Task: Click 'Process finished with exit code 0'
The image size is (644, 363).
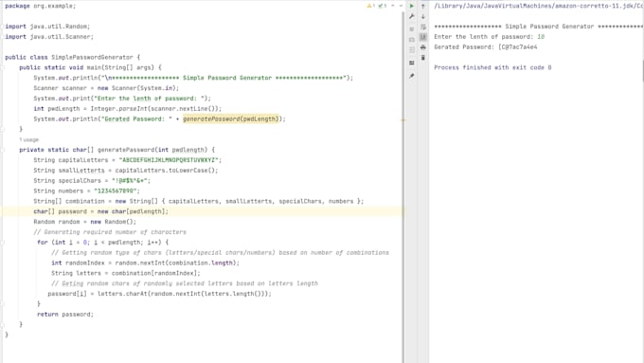Action: click(492, 67)
